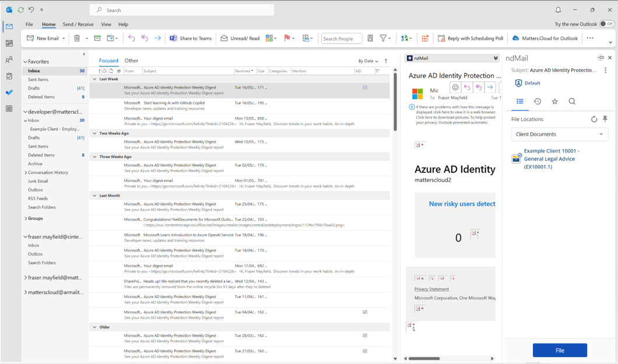
Task: Select Example Client - Employ... folder
Action: [x=55, y=129]
